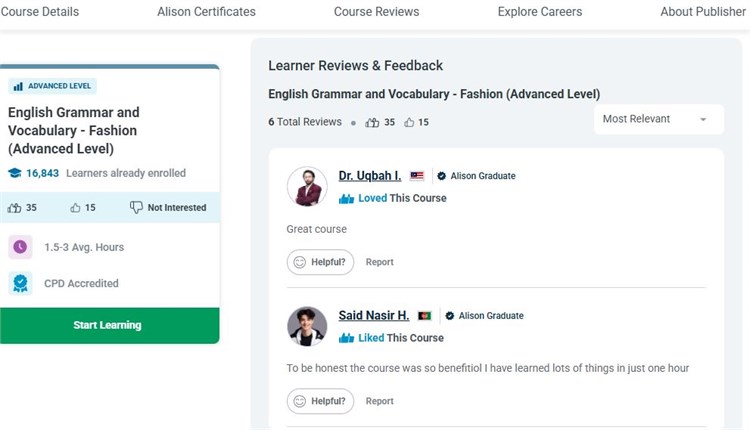
Task: Open the Explore Careers tab
Action: pos(540,11)
